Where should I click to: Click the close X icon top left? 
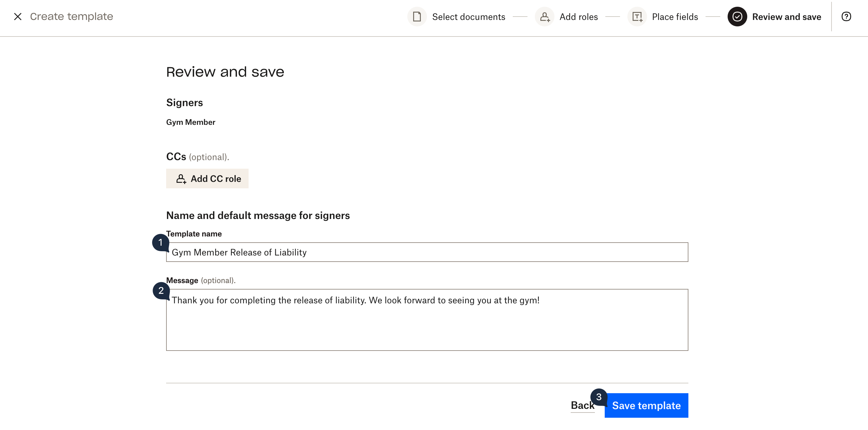click(18, 17)
